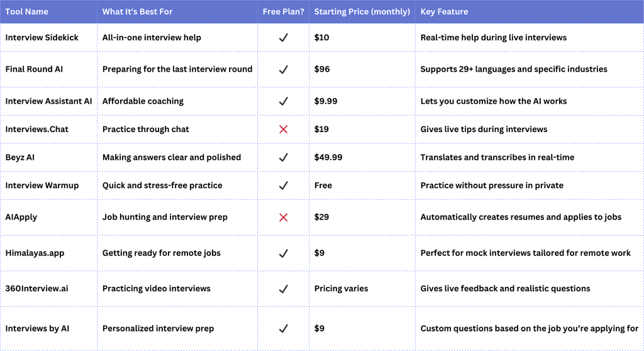Click the checkmark in 360Interview.ai row
This screenshot has width=644, height=351.
coord(283,289)
